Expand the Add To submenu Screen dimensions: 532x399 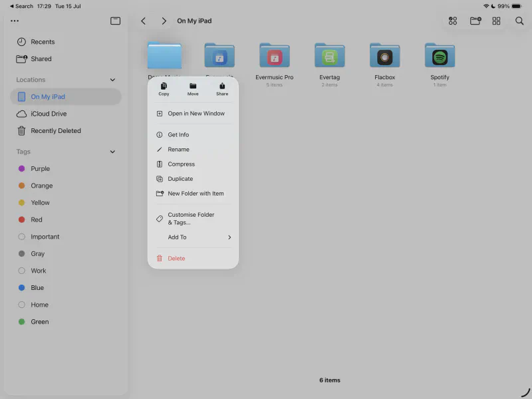229,237
